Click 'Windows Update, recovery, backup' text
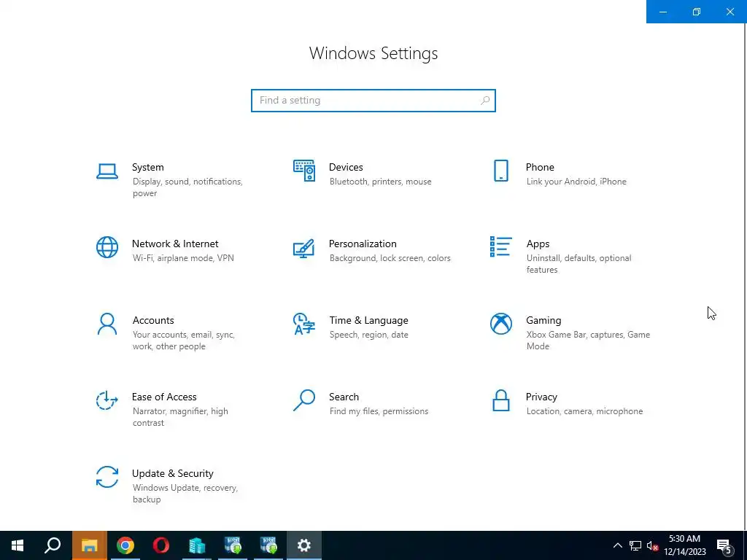747x560 pixels. 185,494
